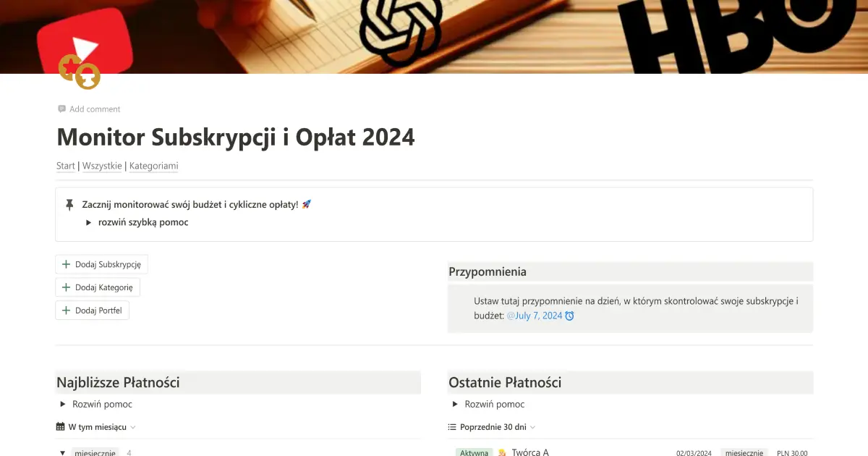Click the pin icon in the callout

pyautogui.click(x=69, y=204)
